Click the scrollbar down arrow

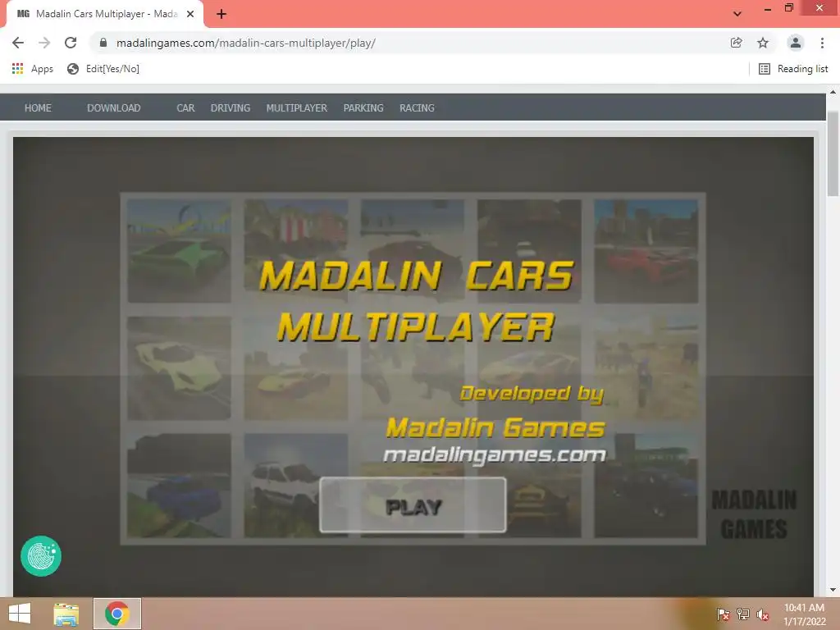point(833,590)
